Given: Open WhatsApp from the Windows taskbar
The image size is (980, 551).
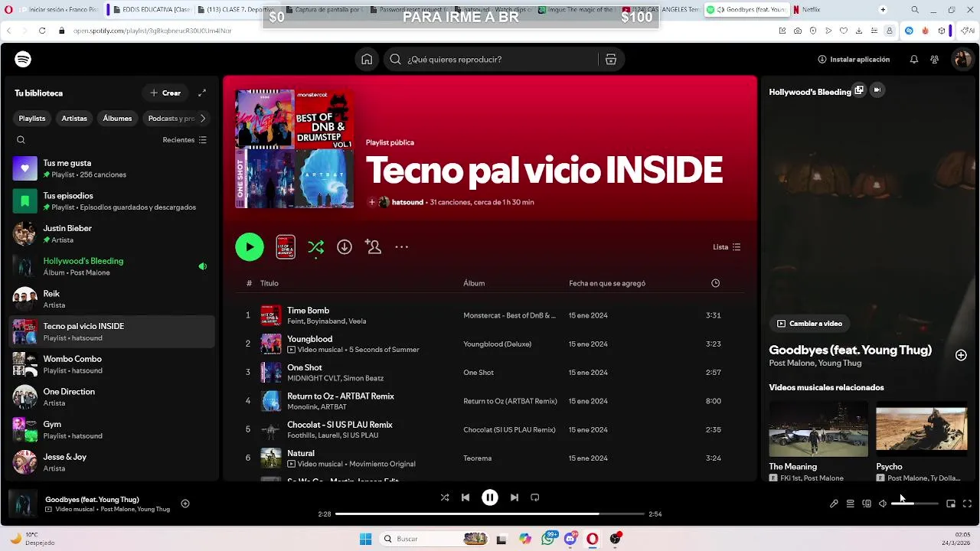Looking at the screenshot, I should (x=548, y=539).
